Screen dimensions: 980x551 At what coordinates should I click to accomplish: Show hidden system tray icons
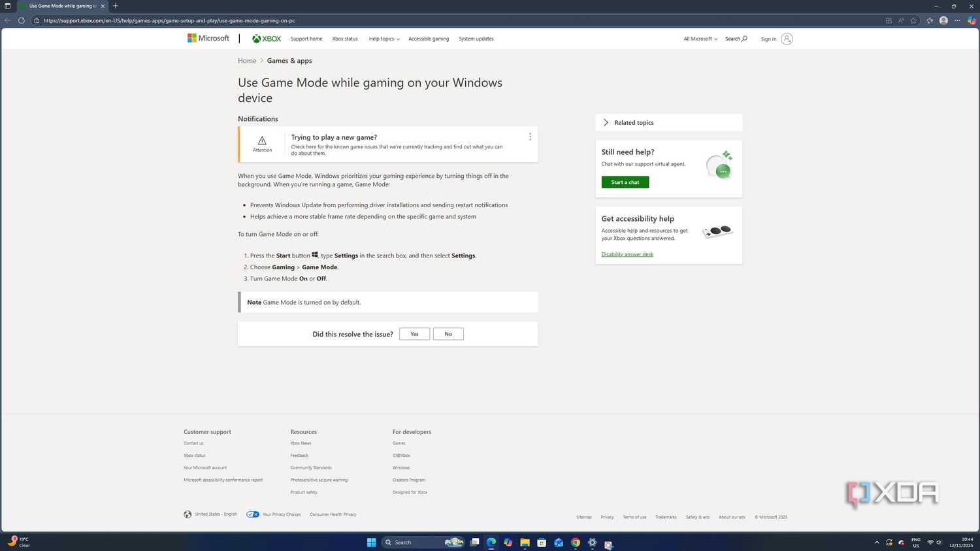click(x=877, y=543)
